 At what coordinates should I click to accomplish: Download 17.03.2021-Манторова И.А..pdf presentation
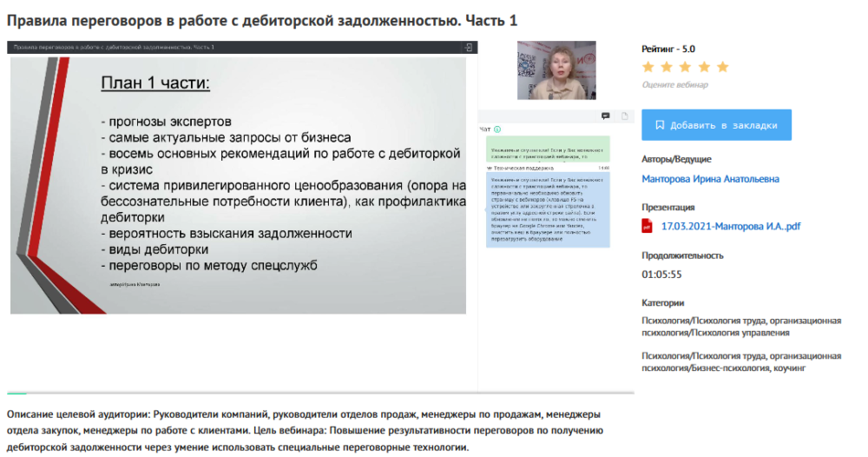(731, 226)
